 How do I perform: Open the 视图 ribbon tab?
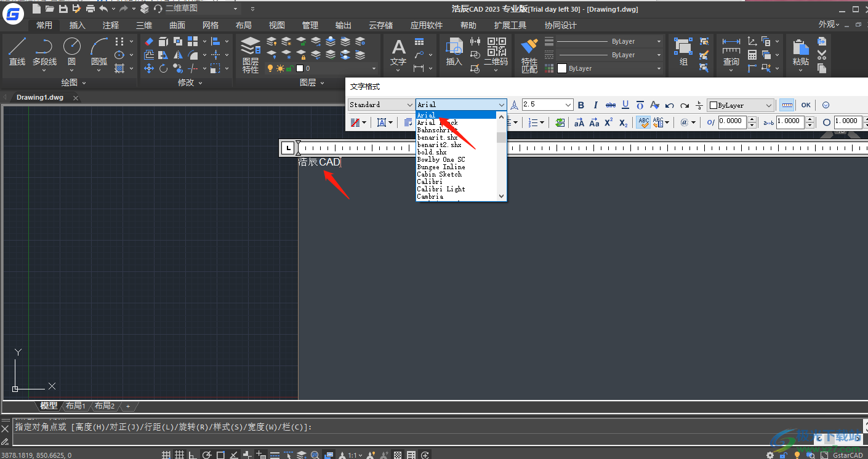pyautogui.click(x=277, y=25)
